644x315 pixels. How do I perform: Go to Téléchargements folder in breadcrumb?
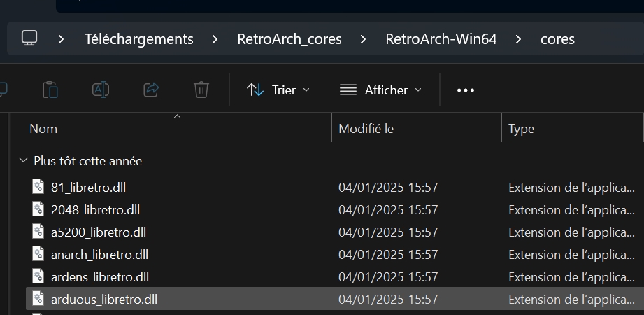pos(139,39)
